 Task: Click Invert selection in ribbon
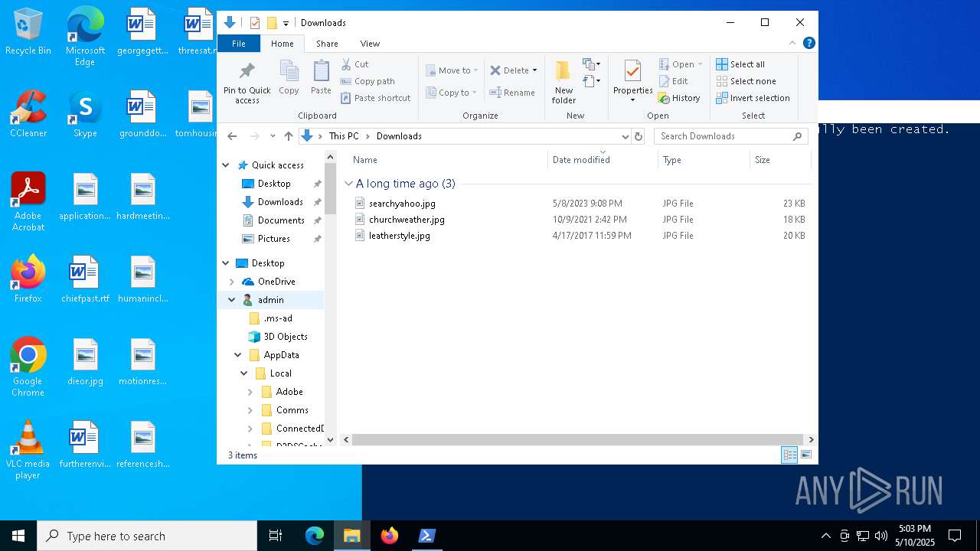pyautogui.click(x=753, y=98)
